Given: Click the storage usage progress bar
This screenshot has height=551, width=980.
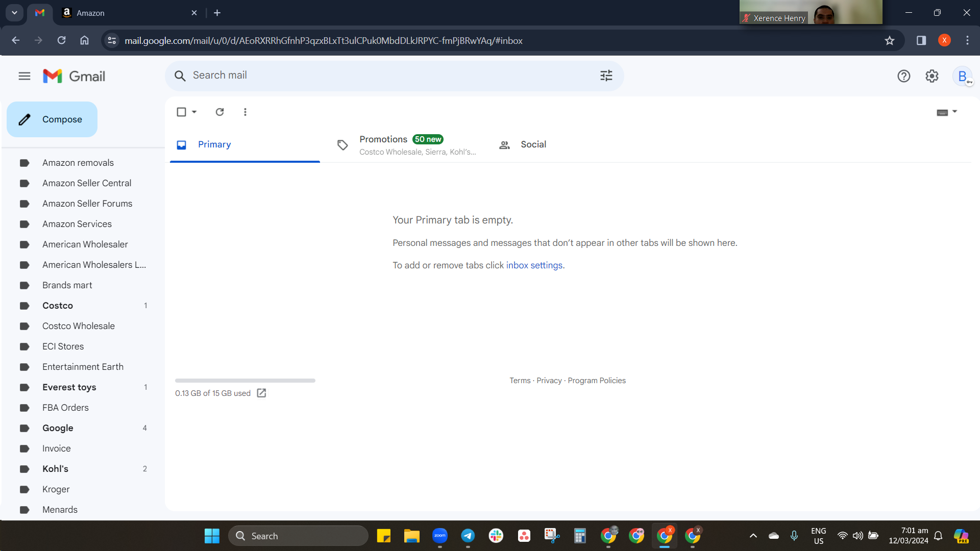Looking at the screenshot, I should (245, 381).
